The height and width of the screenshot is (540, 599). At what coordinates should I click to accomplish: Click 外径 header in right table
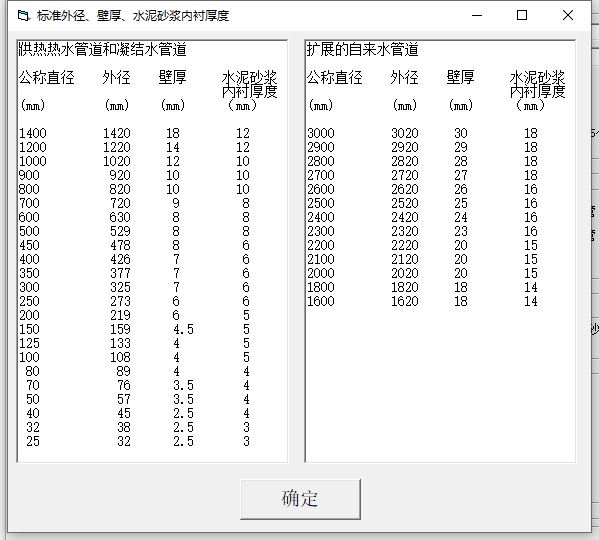[405, 78]
